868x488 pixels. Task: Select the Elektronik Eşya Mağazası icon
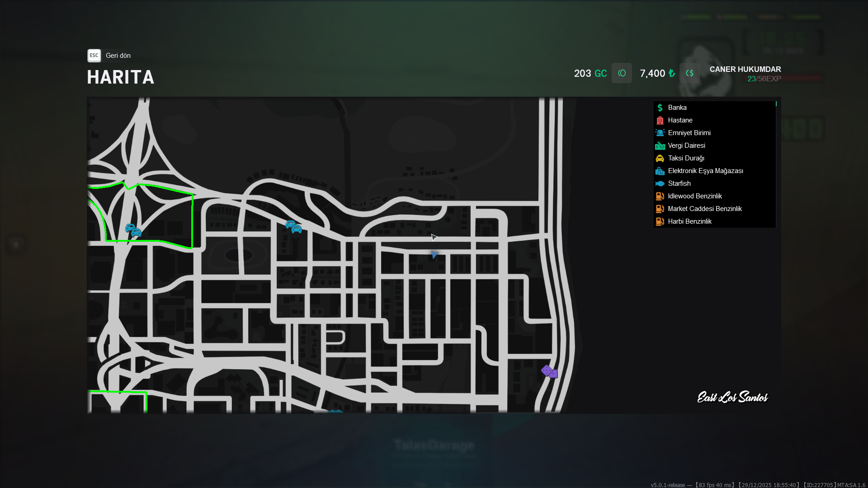tap(660, 171)
